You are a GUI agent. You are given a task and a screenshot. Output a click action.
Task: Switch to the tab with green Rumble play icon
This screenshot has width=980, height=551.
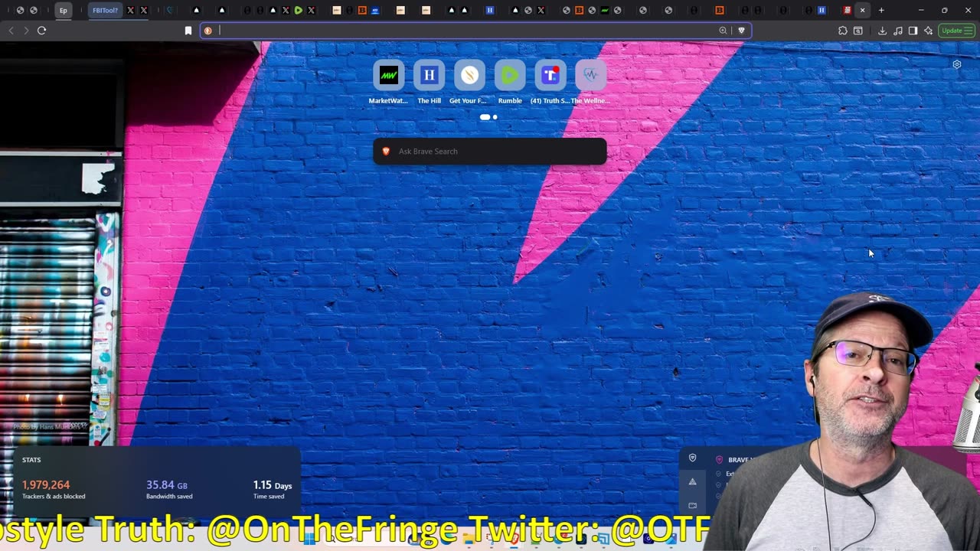point(298,10)
